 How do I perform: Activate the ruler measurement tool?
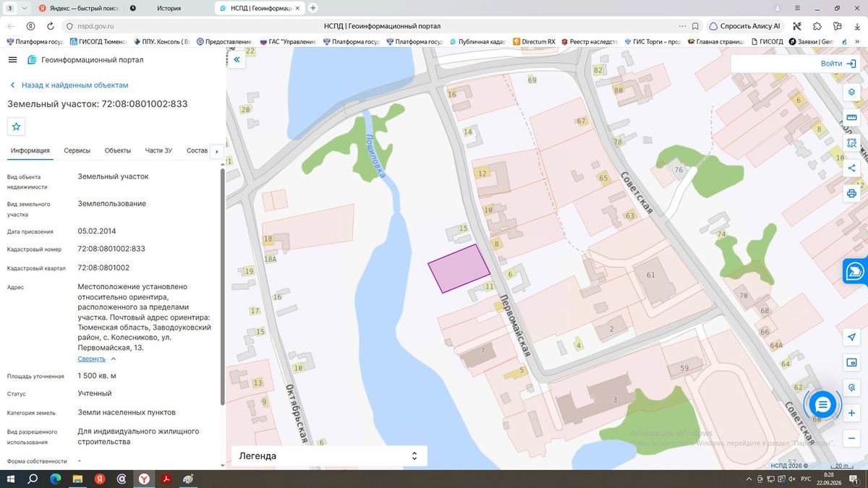pyautogui.click(x=851, y=118)
